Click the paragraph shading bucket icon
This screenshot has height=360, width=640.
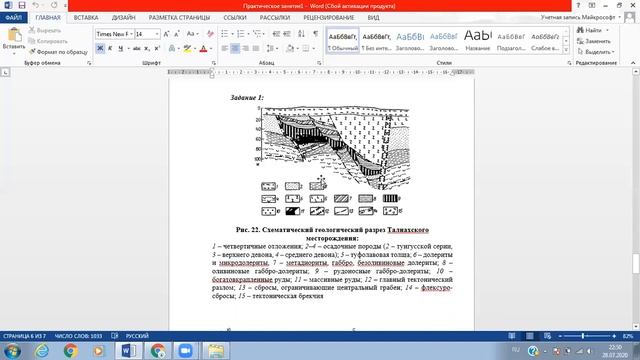coord(290,49)
